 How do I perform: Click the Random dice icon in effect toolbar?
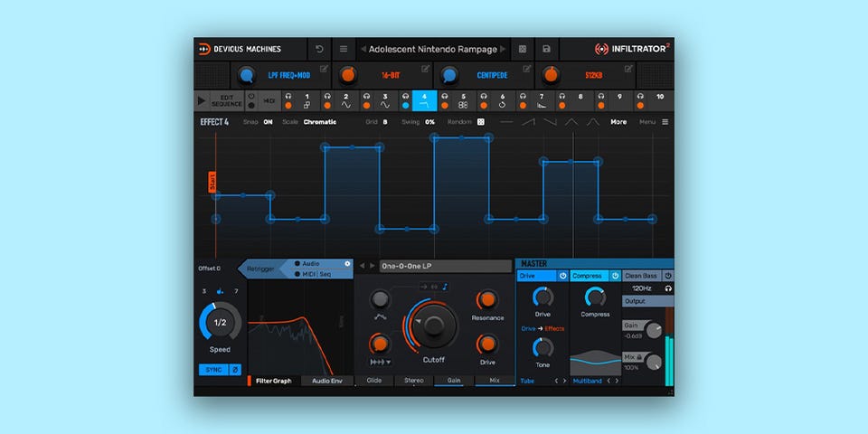click(480, 122)
